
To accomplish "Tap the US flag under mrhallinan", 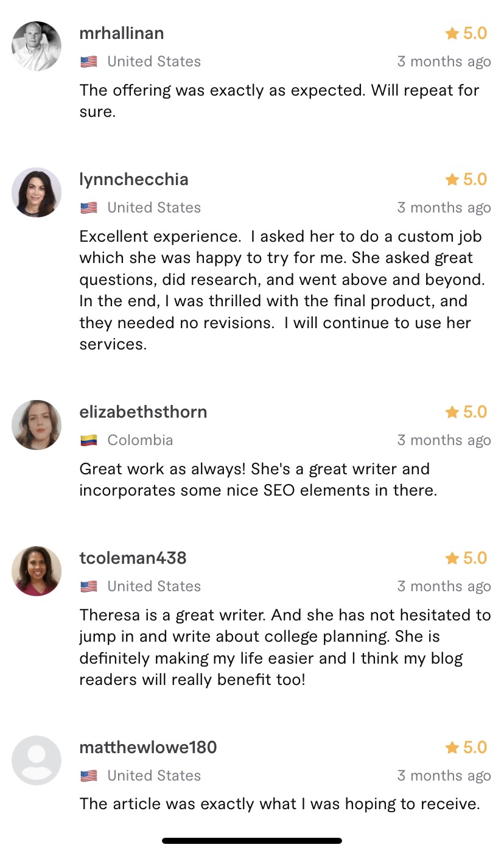I will [x=89, y=61].
